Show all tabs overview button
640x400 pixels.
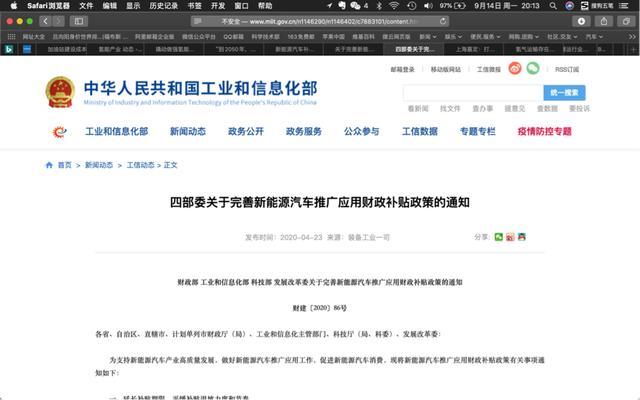[x=626, y=21]
